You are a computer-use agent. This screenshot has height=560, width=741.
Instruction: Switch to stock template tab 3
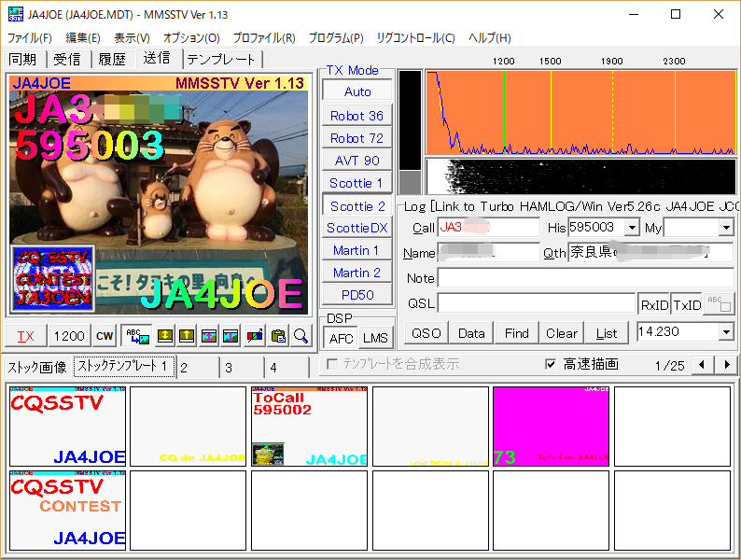[242, 367]
